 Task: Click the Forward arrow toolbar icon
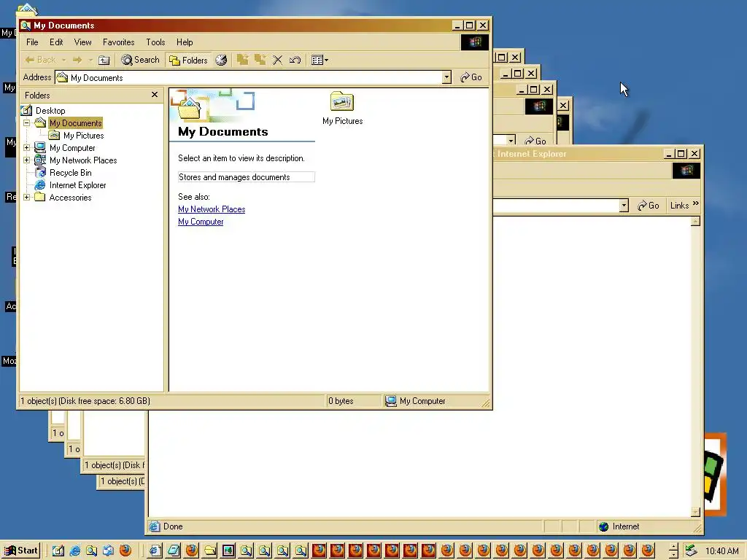point(77,60)
